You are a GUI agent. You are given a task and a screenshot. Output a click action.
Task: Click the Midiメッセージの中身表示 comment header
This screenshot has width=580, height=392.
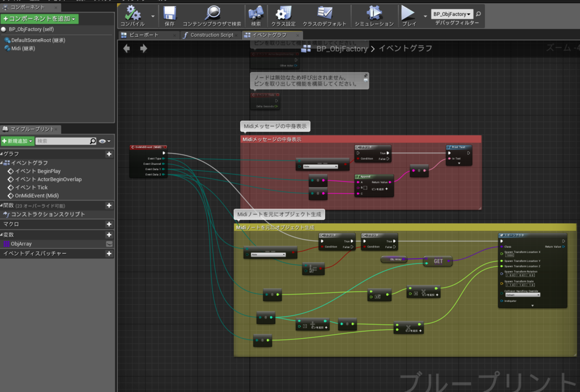(361, 139)
